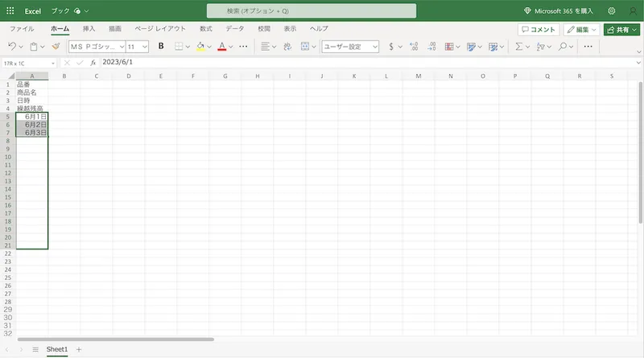Click Microsoft 365 を購入 link
The height and width of the screenshot is (358, 644).
[559, 11]
